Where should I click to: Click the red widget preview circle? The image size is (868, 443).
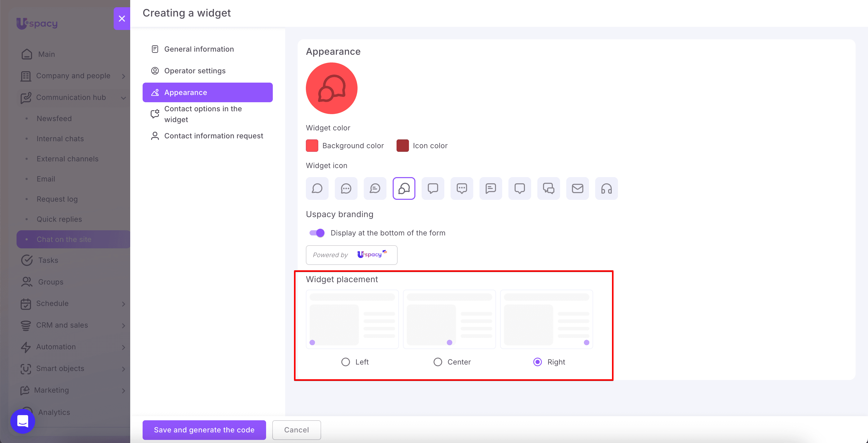pos(331,88)
